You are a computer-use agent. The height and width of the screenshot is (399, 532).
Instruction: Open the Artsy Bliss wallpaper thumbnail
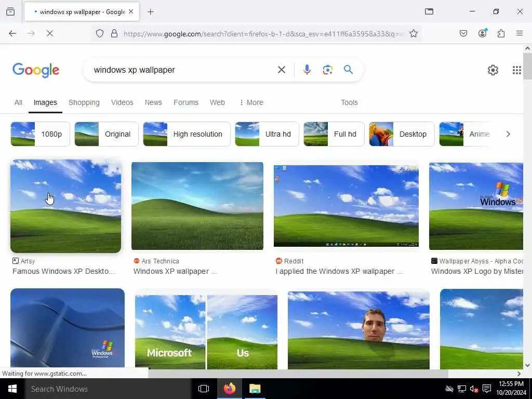click(x=66, y=206)
